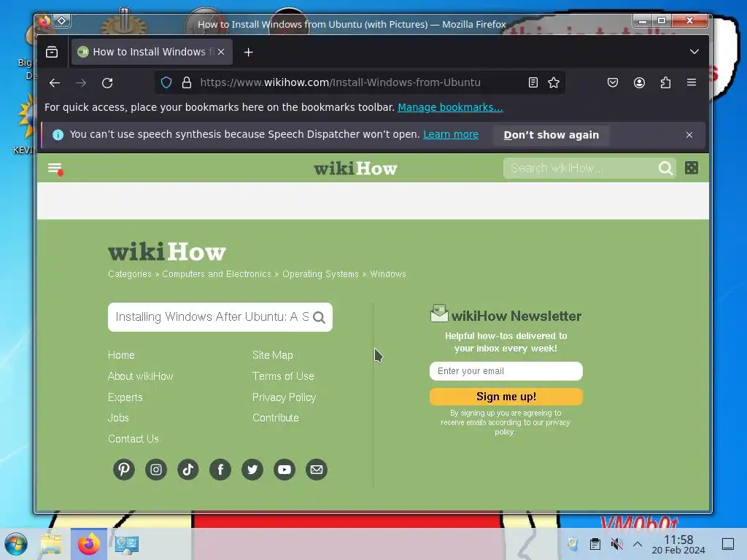Image resolution: width=747 pixels, height=560 pixels.
Task: Go back with the browser back arrow
Action: pos(55,83)
